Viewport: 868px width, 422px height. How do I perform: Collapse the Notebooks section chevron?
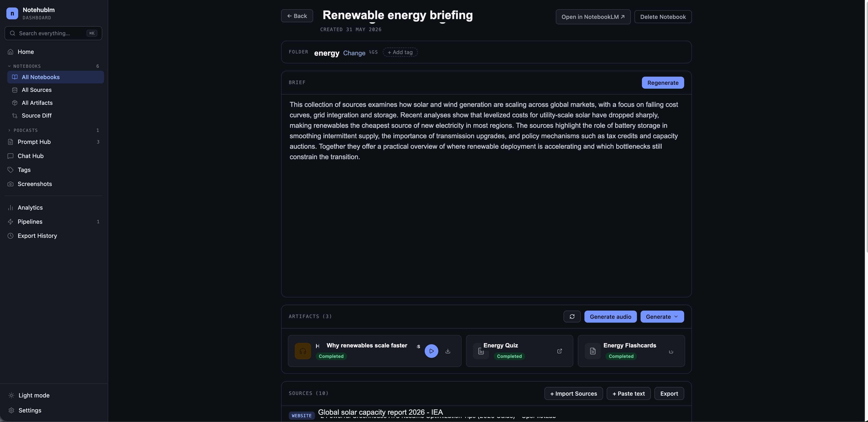click(9, 66)
